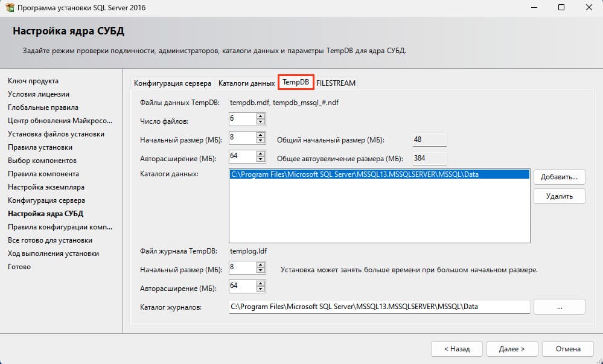Increase Число файлов with the up arrow

261,117
